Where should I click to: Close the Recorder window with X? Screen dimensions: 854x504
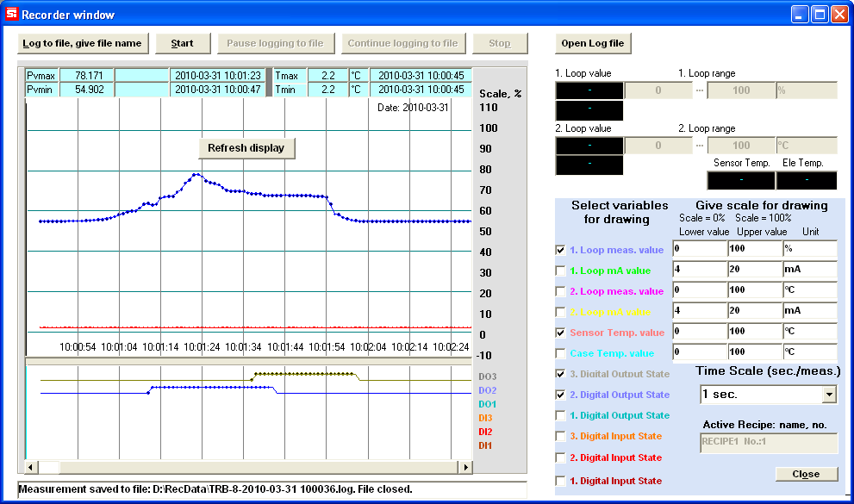coord(839,15)
